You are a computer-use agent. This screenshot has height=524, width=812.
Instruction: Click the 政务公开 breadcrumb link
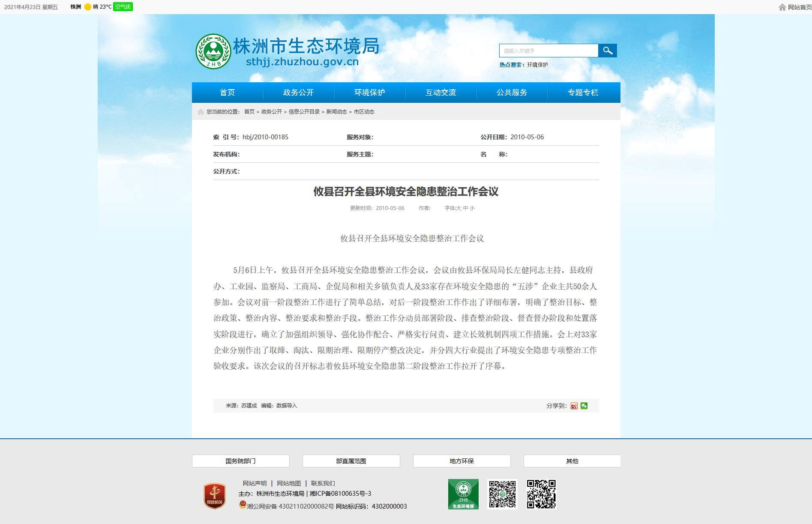coord(272,112)
